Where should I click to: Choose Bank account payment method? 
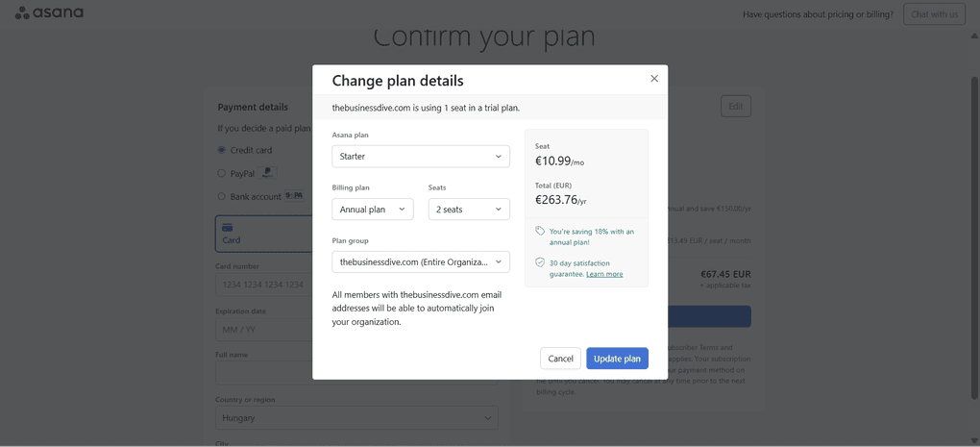222,196
